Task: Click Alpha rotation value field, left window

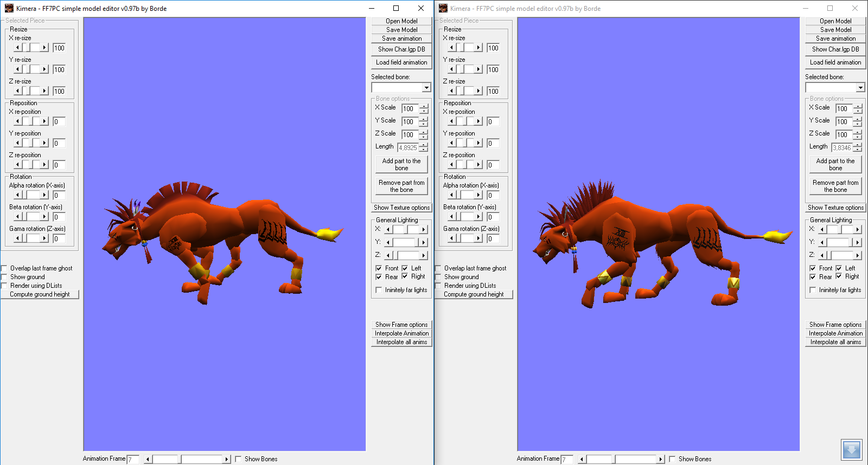Action: (x=59, y=195)
